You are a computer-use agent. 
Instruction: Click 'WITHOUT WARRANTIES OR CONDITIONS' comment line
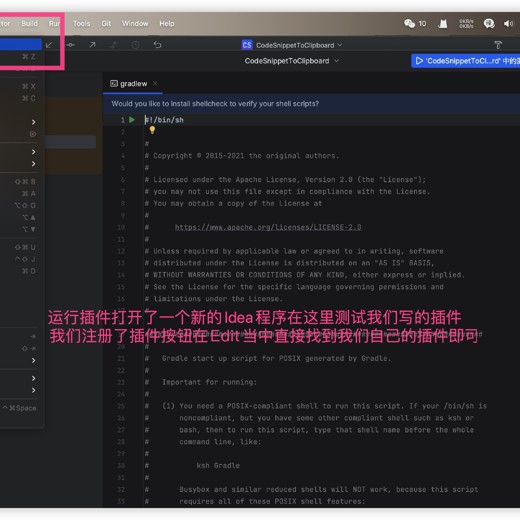(305, 275)
